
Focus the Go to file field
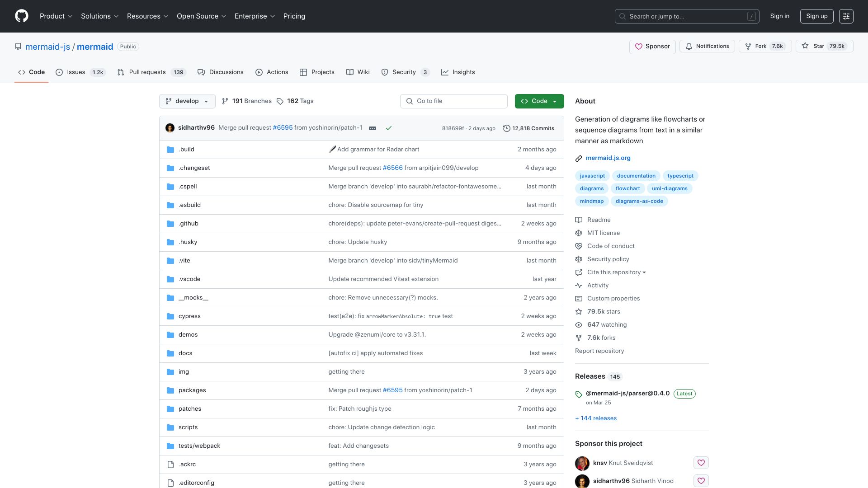click(454, 101)
